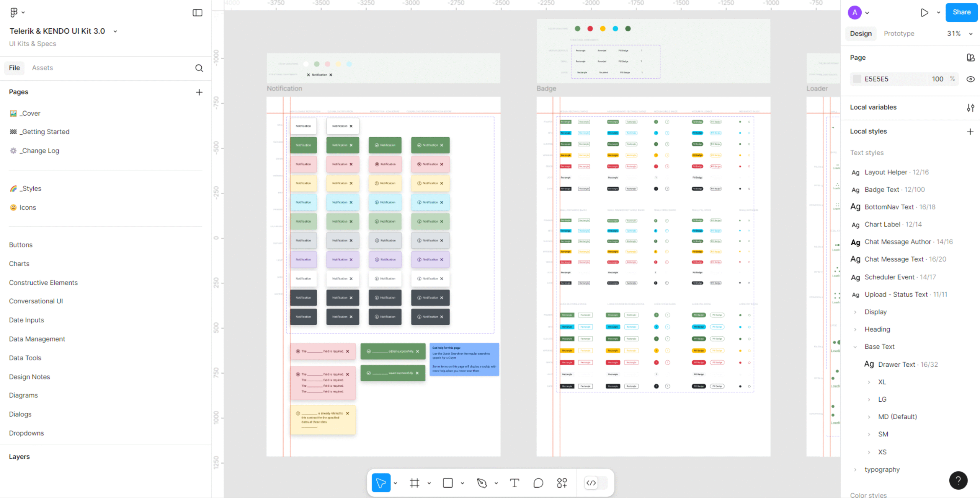Open Move tool options dropdown arrow

tap(395, 483)
